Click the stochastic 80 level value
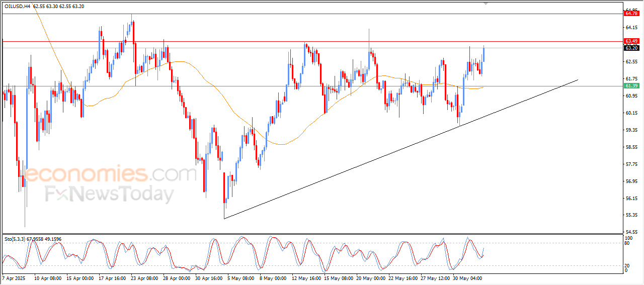This screenshot has width=644, height=285. 627,243
